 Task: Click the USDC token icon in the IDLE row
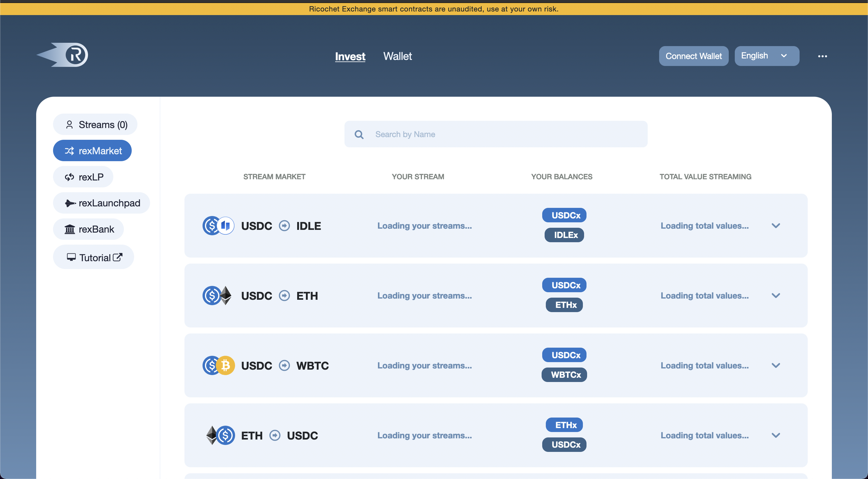[211, 226]
